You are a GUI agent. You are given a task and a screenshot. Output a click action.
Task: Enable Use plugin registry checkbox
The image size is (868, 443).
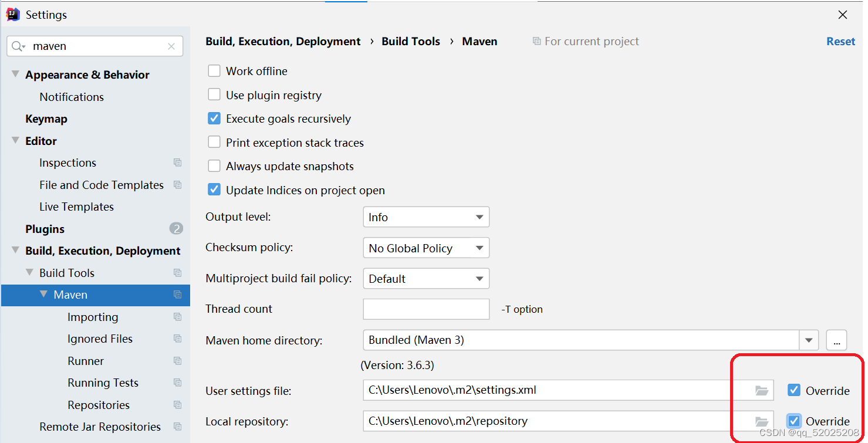click(214, 95)
